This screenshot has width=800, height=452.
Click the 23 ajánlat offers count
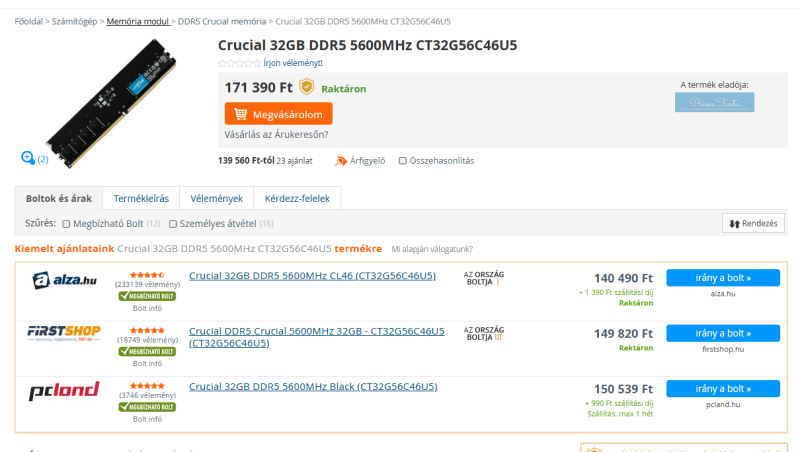pyautogui.click(x=294, y=161)
